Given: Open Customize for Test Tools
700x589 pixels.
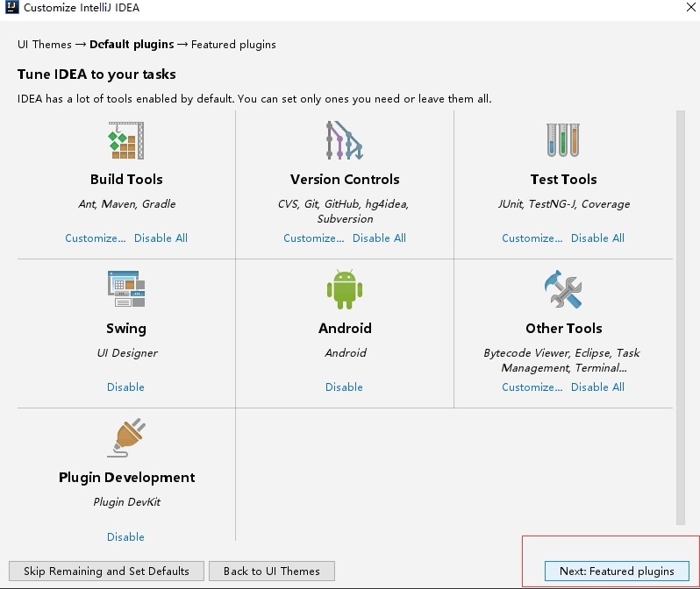Looking at the screenshot, I should (532, 238).
